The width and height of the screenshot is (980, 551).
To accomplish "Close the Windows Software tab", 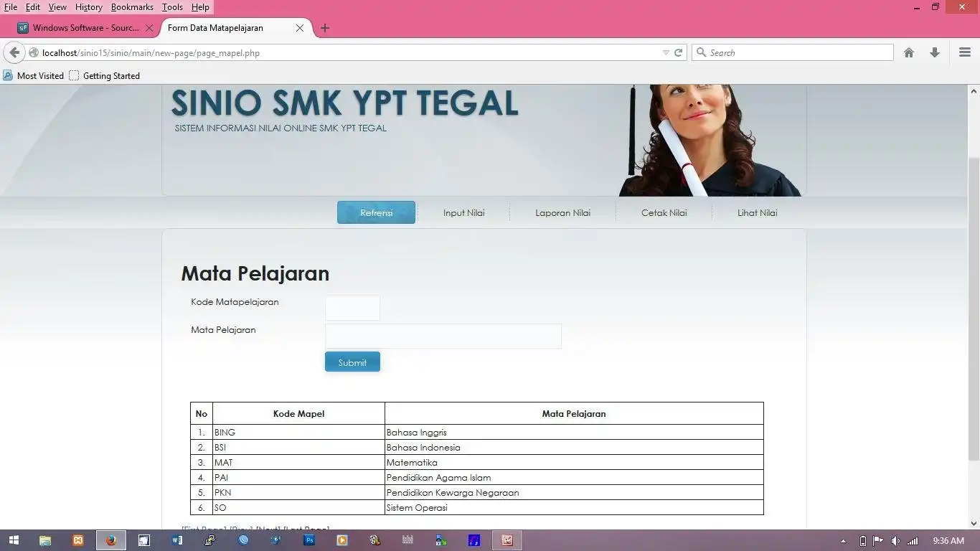I will 149,28.
